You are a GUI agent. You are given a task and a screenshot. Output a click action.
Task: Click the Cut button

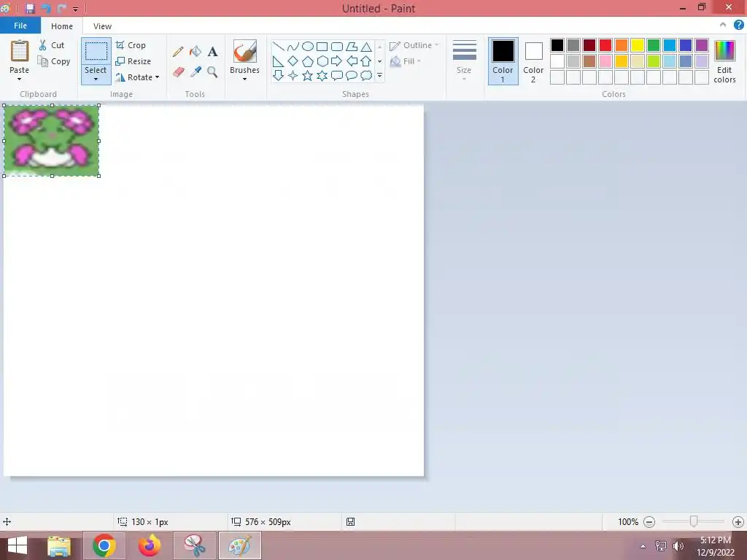tap(52, 45)
